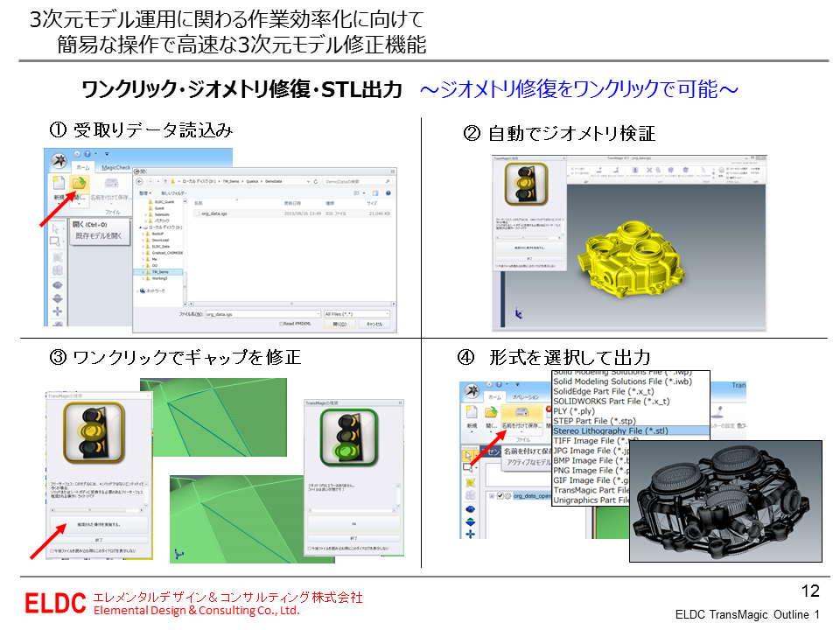840x630 pixels.
Task: Expand the ネットワーク network node
Action: point(136,290)
